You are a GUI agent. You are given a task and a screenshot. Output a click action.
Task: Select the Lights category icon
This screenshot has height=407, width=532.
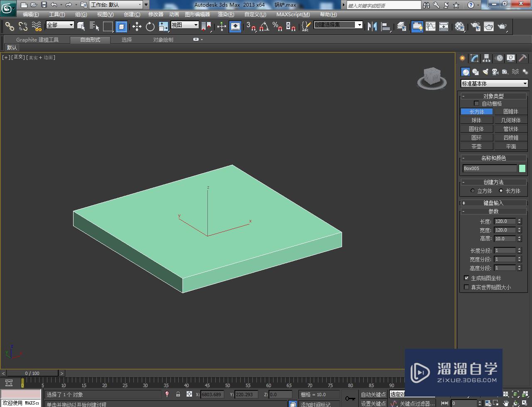point(485,72)
